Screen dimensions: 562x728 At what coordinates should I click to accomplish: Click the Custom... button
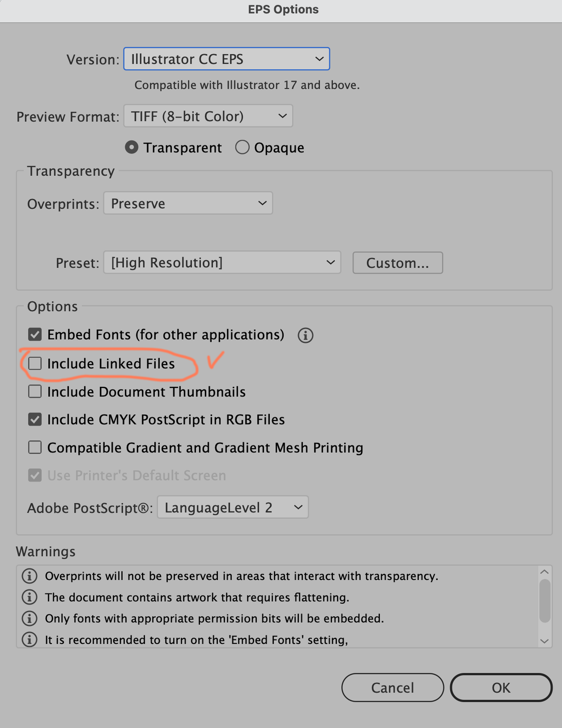tap(397, 263)
